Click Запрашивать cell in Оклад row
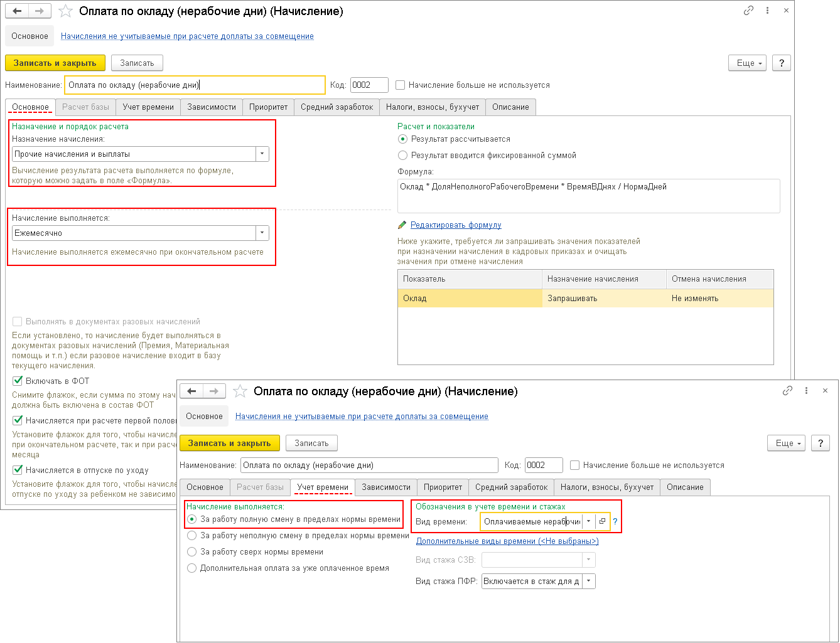This screenshot has height=643, width=840. click(x=604, y=299)
